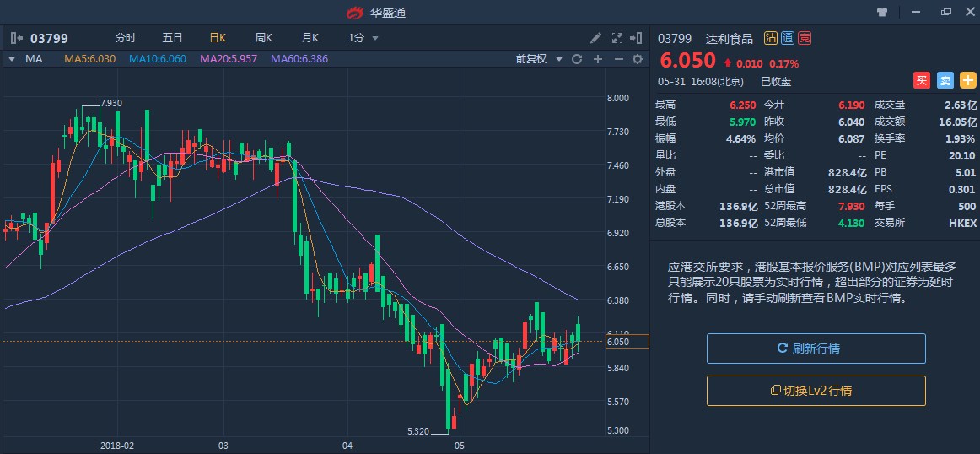The width and height of the screenshot is (980, 454).
Task: Zoom out the chart with minus icon
Action: (618, 59)
